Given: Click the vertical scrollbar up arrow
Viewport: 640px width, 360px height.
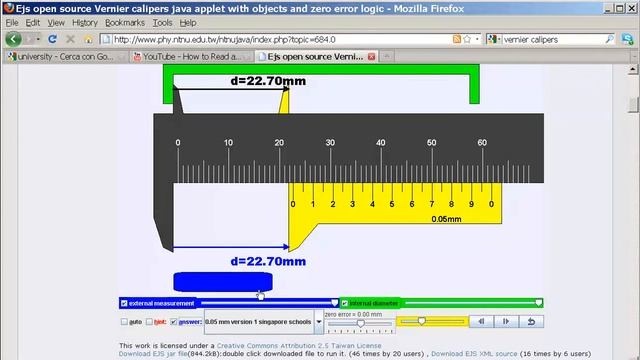Looking at the screenshot, I should [x=632, y=69].
